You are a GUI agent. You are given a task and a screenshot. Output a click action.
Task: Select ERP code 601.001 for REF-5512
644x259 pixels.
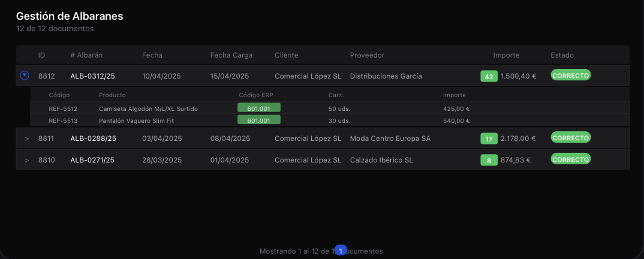(x=259, y=108)
